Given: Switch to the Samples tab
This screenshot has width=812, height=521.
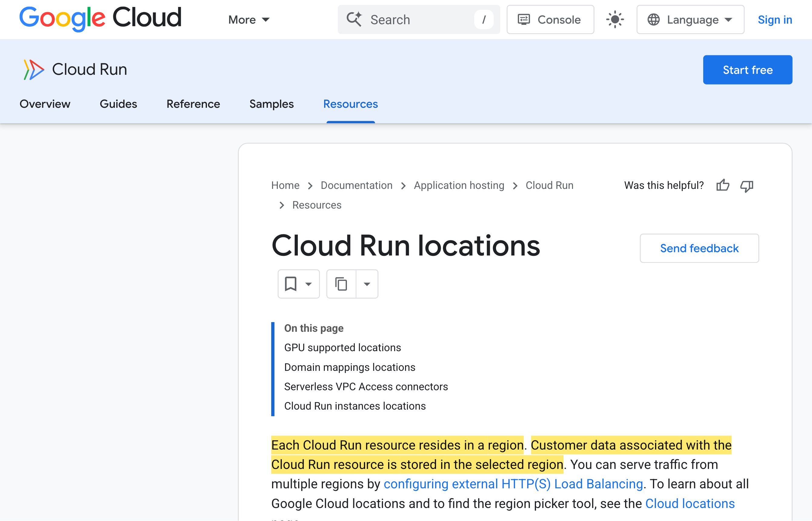Looking at the screenshot, I should click(271, 104).
